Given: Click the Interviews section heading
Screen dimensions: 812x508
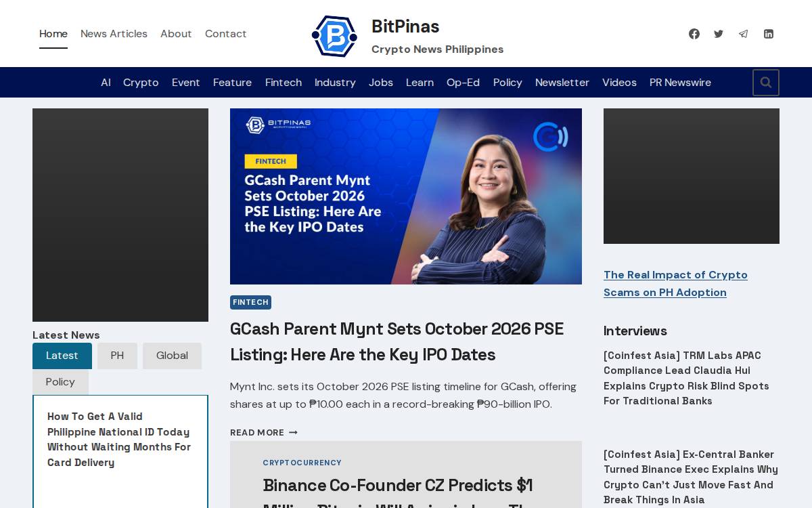Looking at the screenshot, I should coord(635,331).
